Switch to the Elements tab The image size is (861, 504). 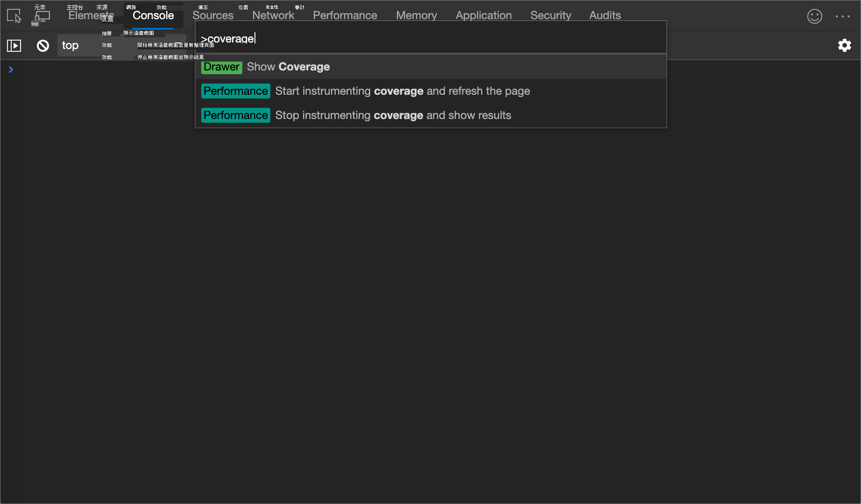91,15
